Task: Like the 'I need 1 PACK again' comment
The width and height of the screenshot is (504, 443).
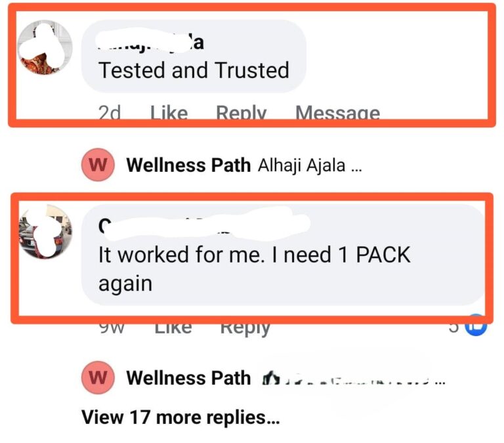Action: 173,327
